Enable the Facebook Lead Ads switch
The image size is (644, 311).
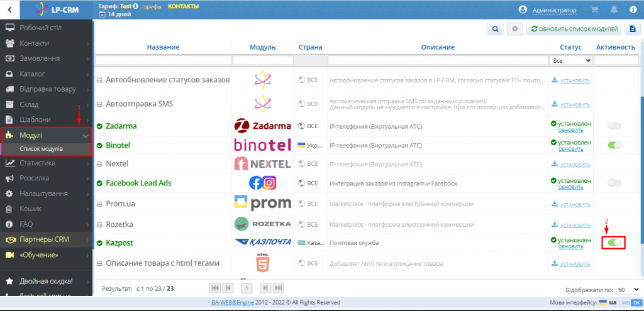tap(614, 183)
